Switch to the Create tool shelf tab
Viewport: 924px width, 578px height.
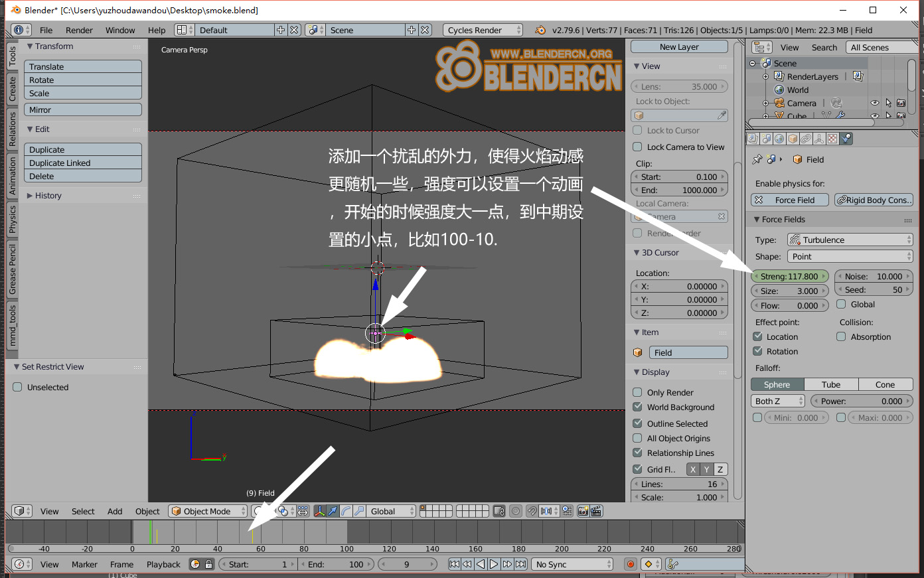(x=12, y=89)
